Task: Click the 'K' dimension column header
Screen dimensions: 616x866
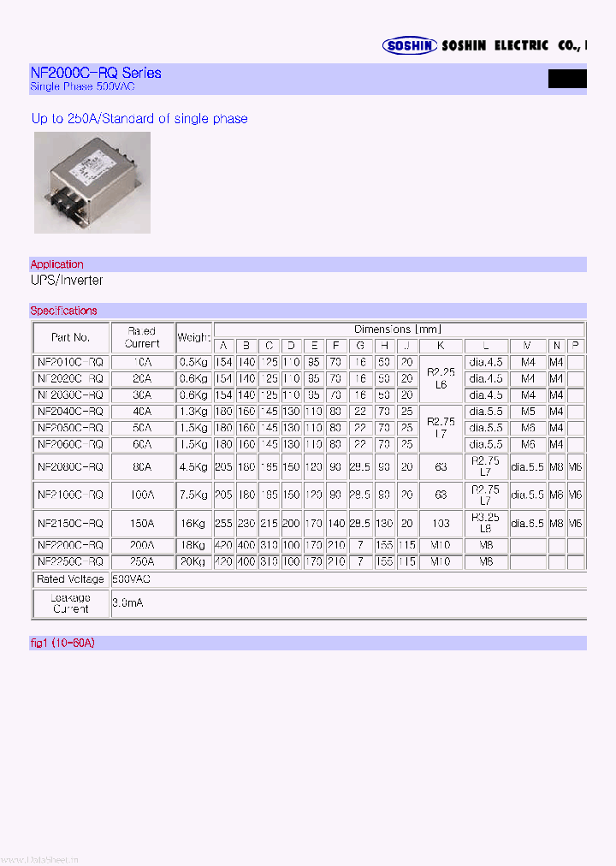Action: click(x=441, y=346)
